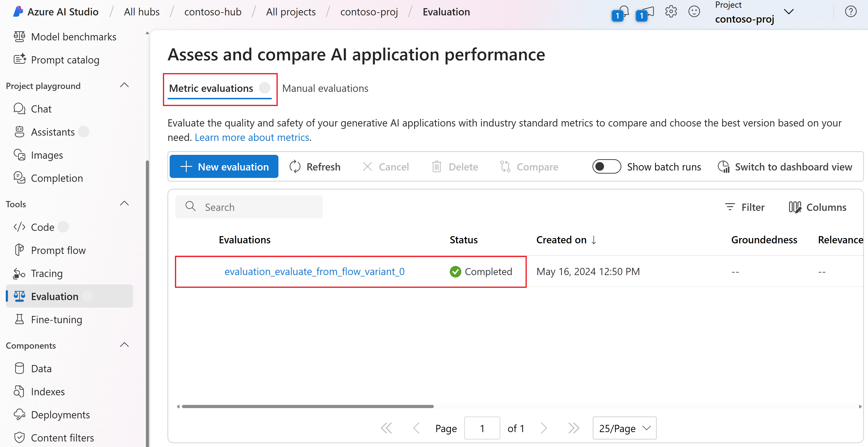Open the Columns editor icon

795,207
